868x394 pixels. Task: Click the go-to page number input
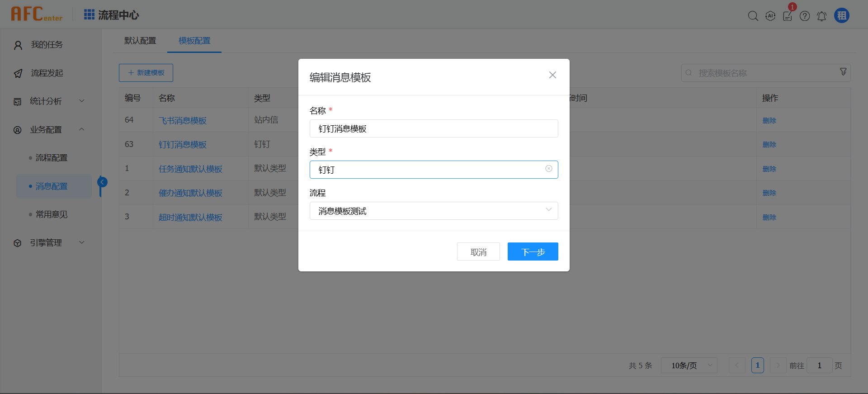click(x=819, y=366)
